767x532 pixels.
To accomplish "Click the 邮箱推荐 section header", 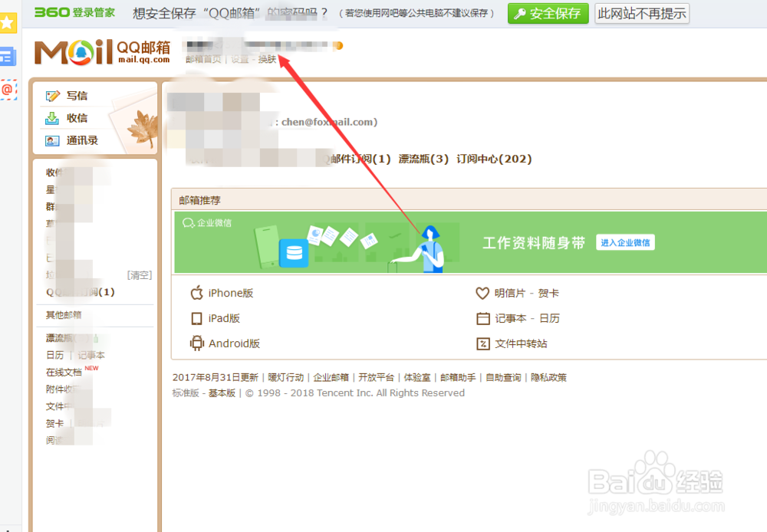I will point(199,201).
